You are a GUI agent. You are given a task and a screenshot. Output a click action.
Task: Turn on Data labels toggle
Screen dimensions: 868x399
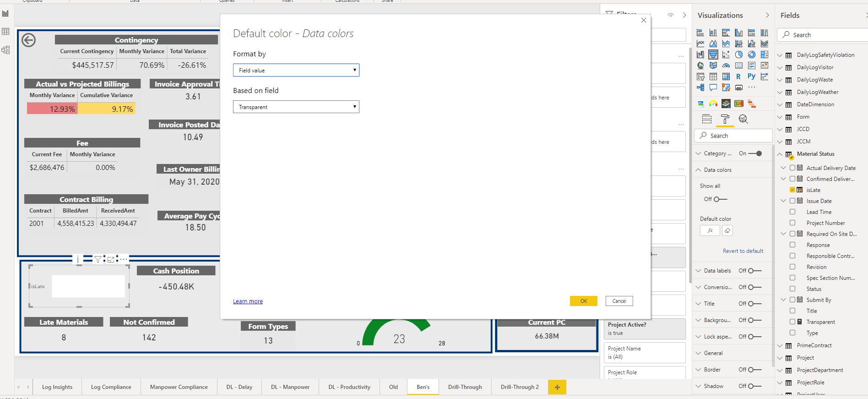754,271
